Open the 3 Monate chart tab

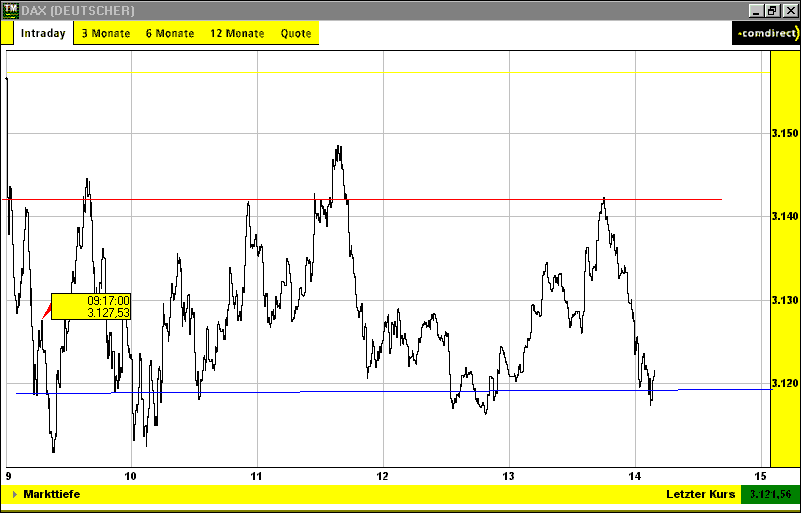point(106,34)
